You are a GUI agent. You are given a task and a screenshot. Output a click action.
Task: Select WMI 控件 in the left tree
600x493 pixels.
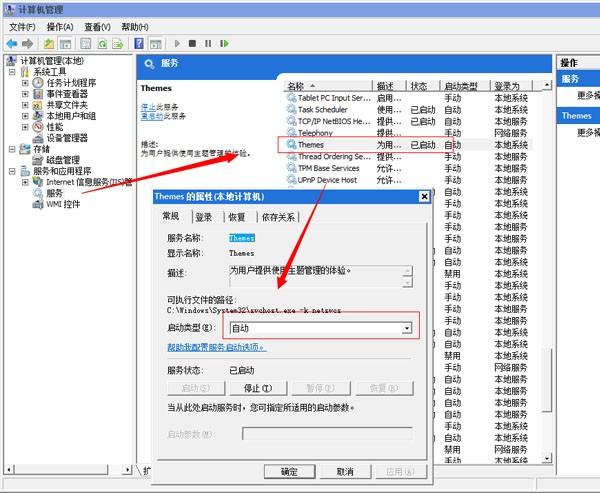[x=62, y=204]
